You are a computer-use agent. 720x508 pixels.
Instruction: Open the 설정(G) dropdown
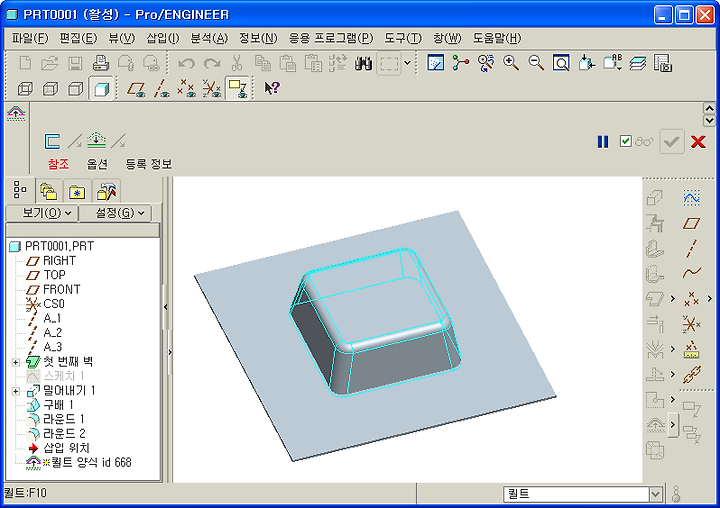pyautogui.click(x=115, y=213)
